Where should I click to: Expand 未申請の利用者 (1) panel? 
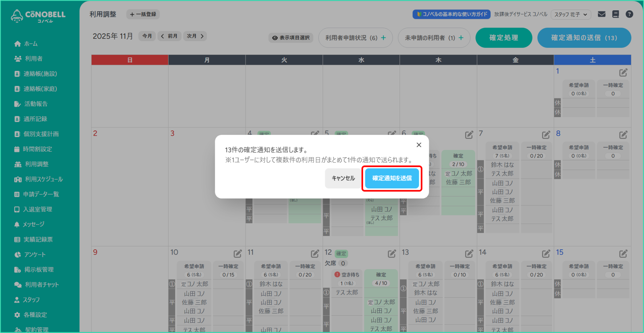pos(434,38)
